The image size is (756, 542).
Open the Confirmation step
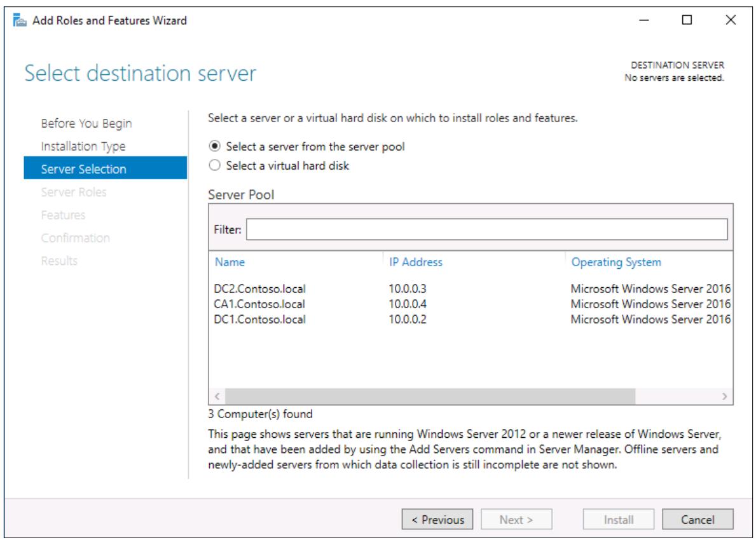click(75, 238)
